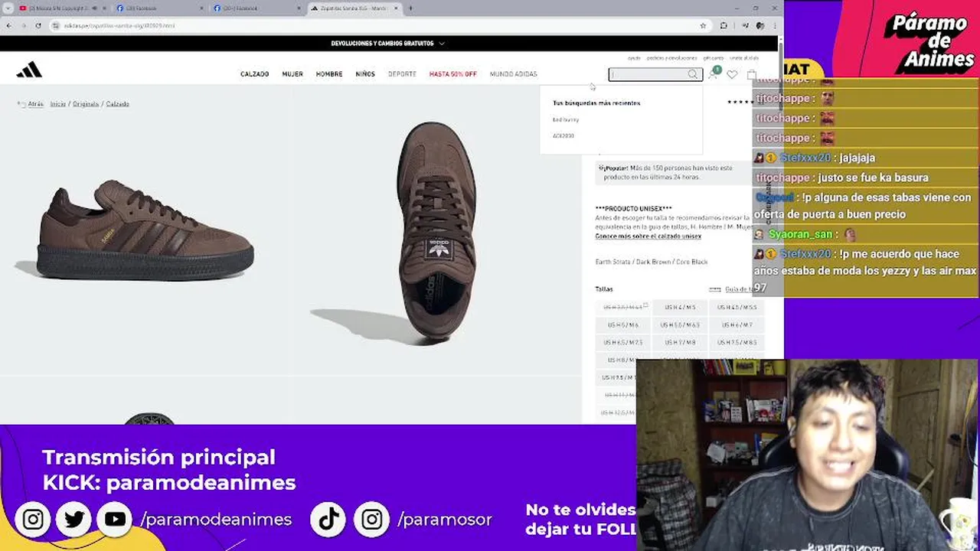Open the wishlist heart icon
This screenshot has height=551, width=980.
coord(732,74)
